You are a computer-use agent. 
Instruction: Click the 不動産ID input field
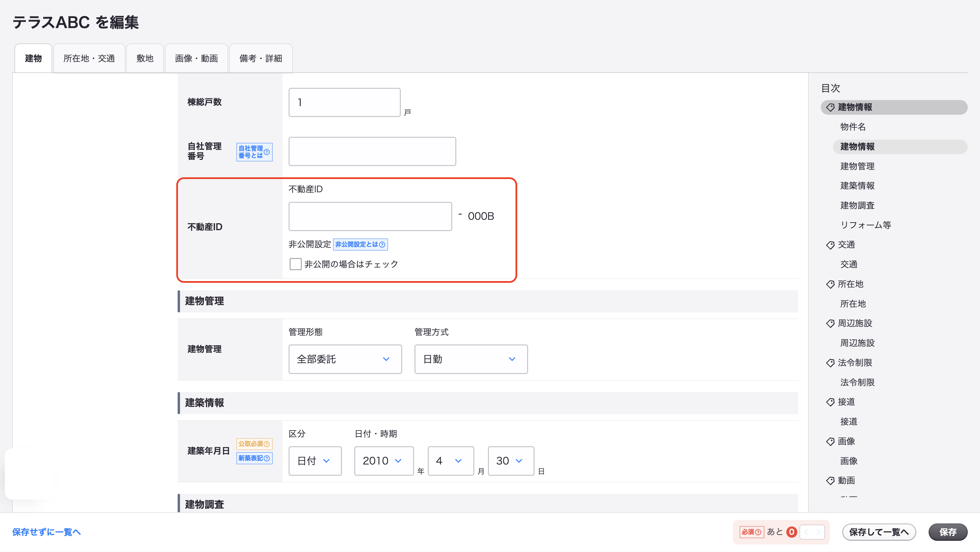pos(370,216)
